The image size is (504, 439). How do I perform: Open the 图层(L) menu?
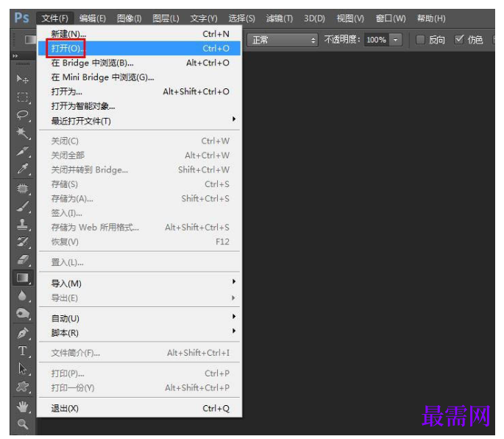coord(166,18)
